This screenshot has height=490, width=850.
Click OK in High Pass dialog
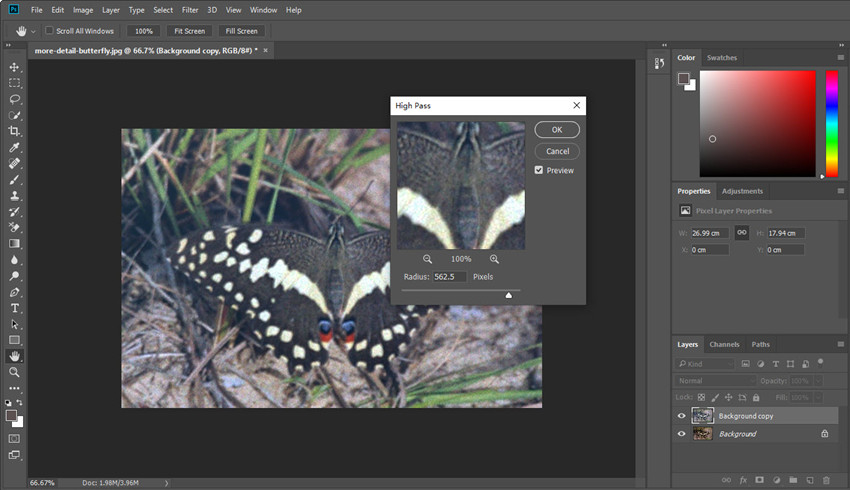556,130
